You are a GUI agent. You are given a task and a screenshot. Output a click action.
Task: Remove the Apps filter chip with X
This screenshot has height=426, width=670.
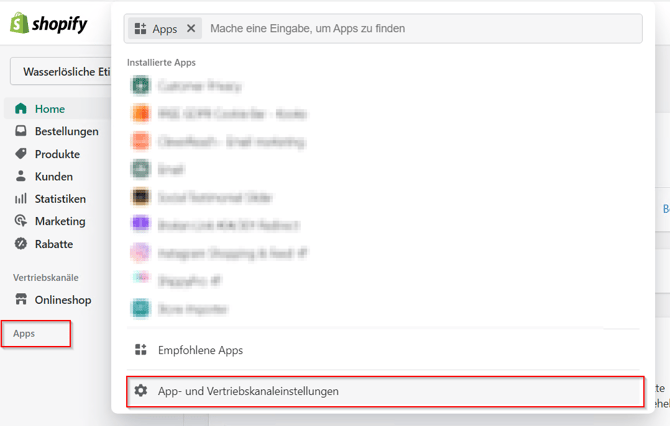coord(191,29)
